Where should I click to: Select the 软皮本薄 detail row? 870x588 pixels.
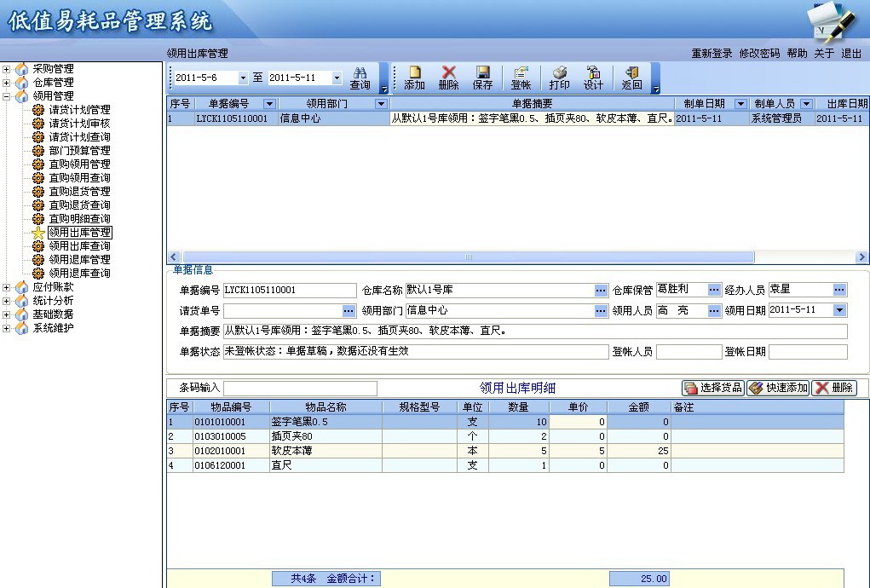coord(505,451)
